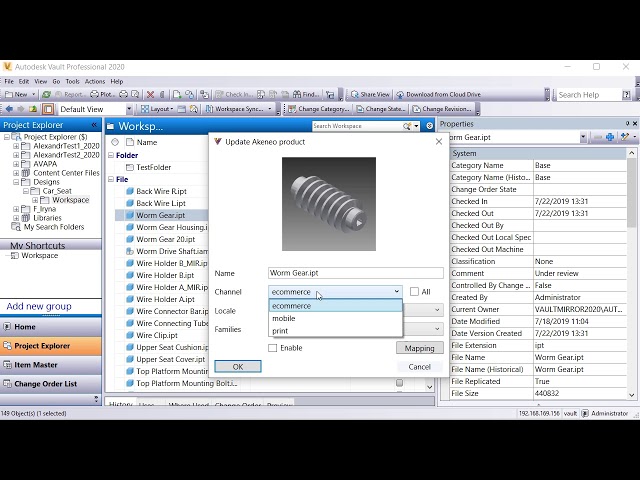Viewport: 640px width, 480px height.
Task: Select Worm Drive Shaft assembly icon
Action: 130,251
